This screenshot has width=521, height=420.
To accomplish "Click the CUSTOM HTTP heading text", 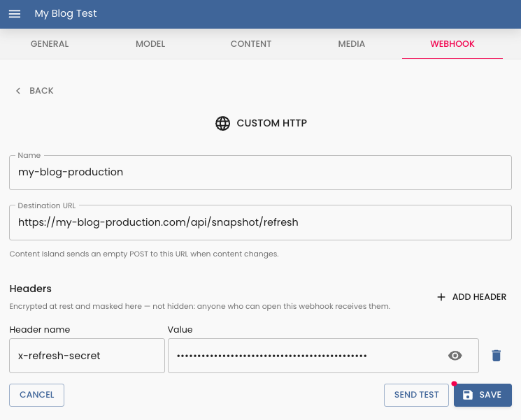I will (272, 123).
